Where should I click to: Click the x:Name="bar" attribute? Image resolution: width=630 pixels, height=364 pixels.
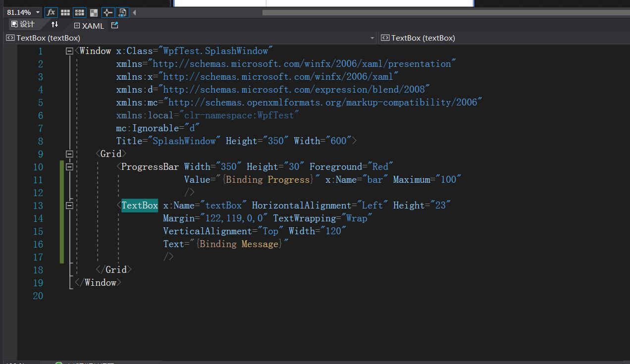pos(357,180)
